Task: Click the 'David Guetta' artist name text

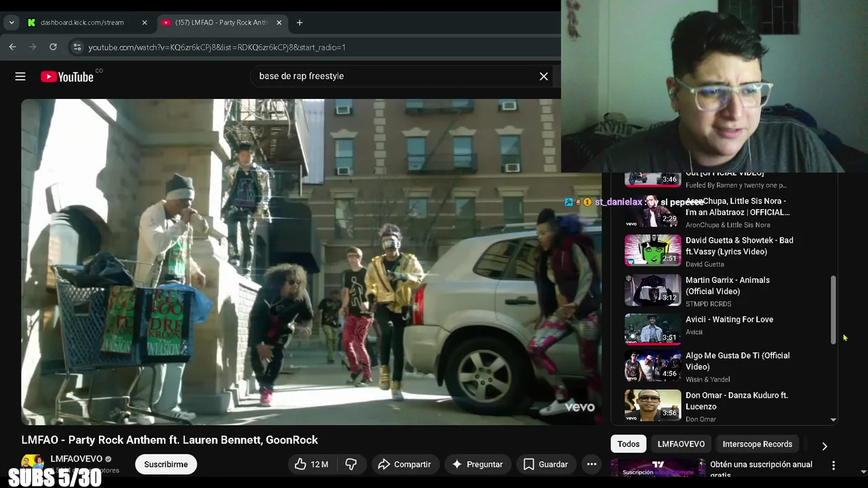Action: click(x=705, y=264)
